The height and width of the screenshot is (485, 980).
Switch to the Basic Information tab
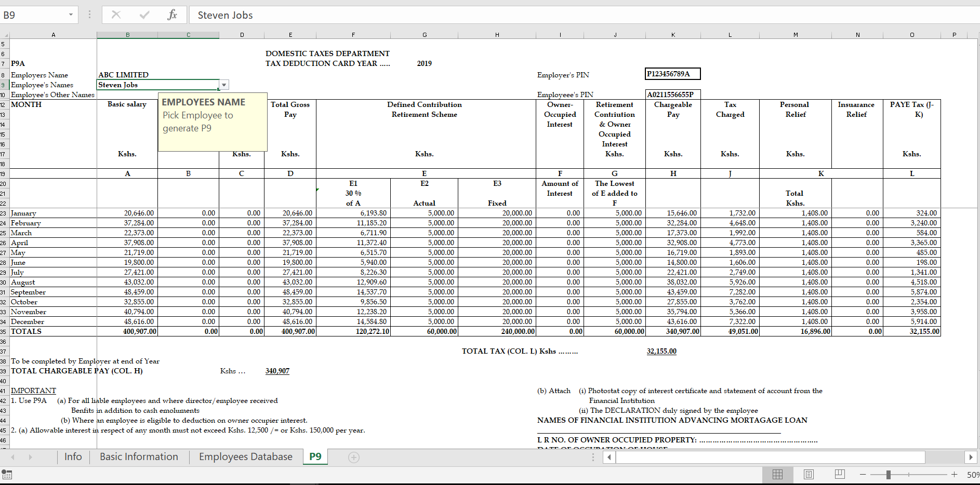pyautogui.click(x=139, y=457)
